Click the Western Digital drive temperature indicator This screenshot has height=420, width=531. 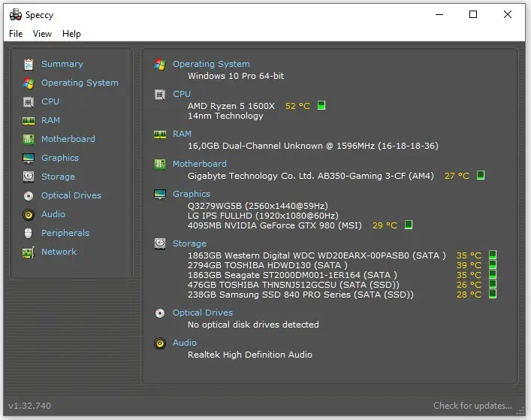point(493,255)
